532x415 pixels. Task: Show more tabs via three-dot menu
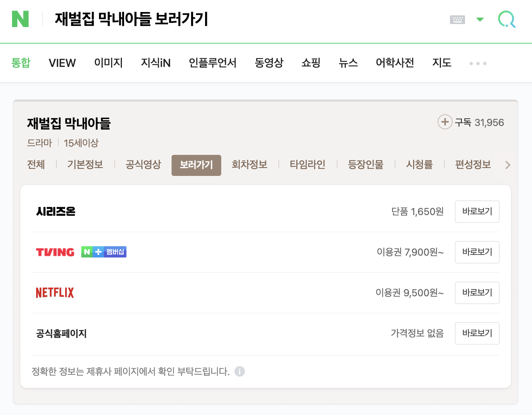point(478,63)
